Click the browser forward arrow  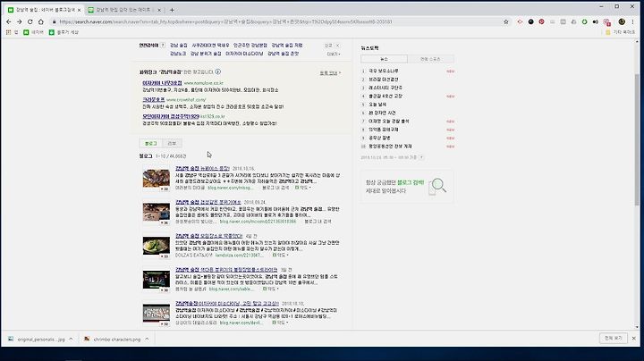[x=20, y=21]
